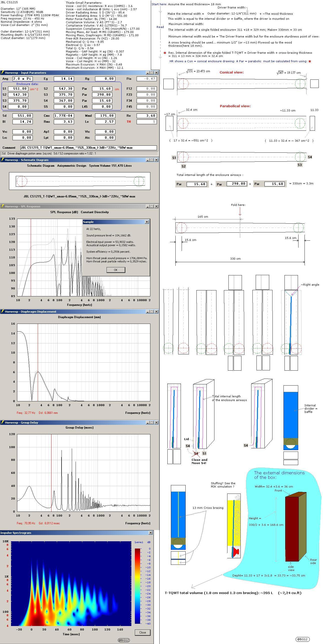This screenshot has width=323, height=644.
Task: Click the lightning icon in Diaphragm Displacement title bar
Action: (x=3, y=311)
